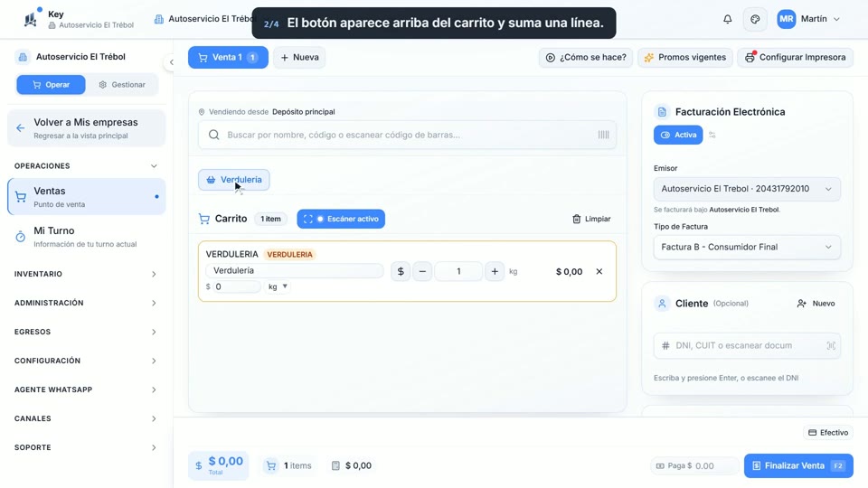Add Verdulería quick button item
868x488 pixels.
233,180
